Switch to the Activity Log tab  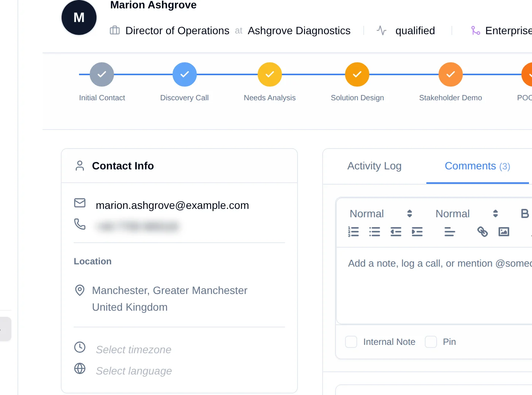coord(374,166)
